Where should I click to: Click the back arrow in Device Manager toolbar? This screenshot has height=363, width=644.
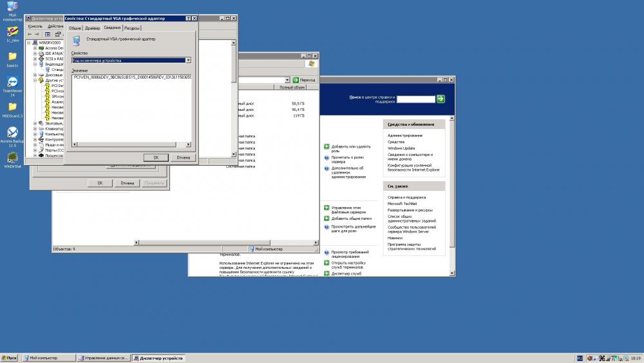click(x=30, y=34)
